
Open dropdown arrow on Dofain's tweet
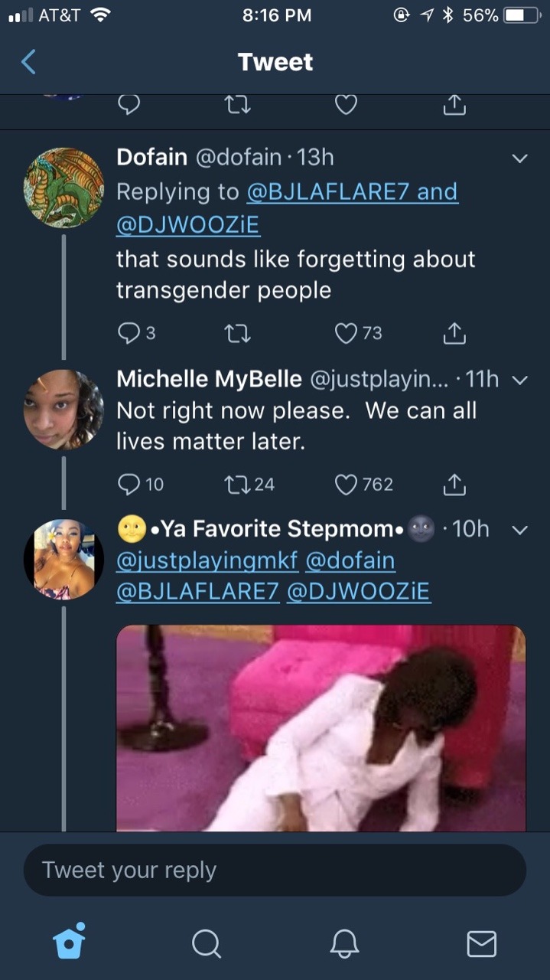(x=519, y=158)
